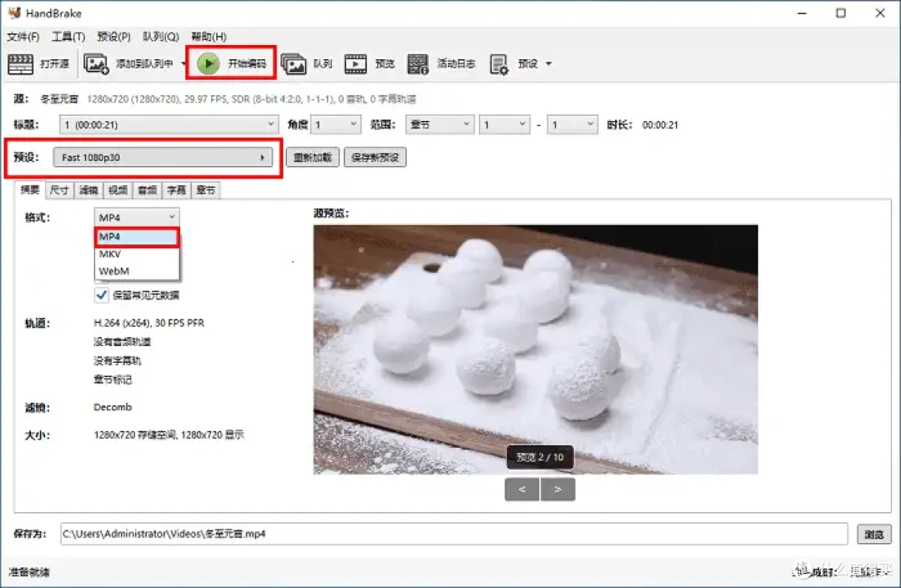Viewport: 901px width, 588px height.
Task: Expand the toolbar Presets dropdown arrow
Action: coord(549,63)
